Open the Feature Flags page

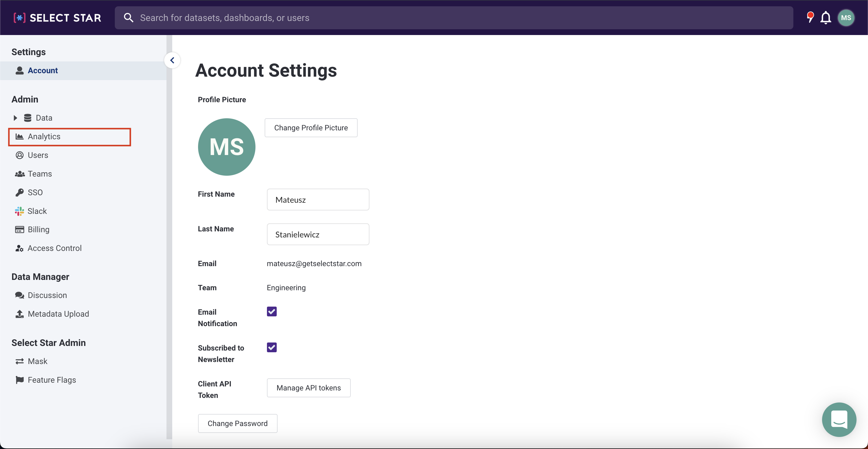(52, 380)
